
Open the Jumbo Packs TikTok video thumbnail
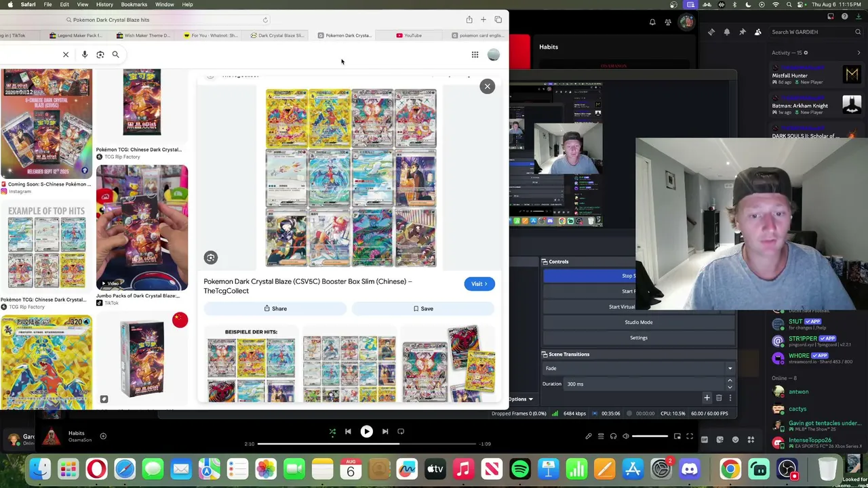click(142, 228)
